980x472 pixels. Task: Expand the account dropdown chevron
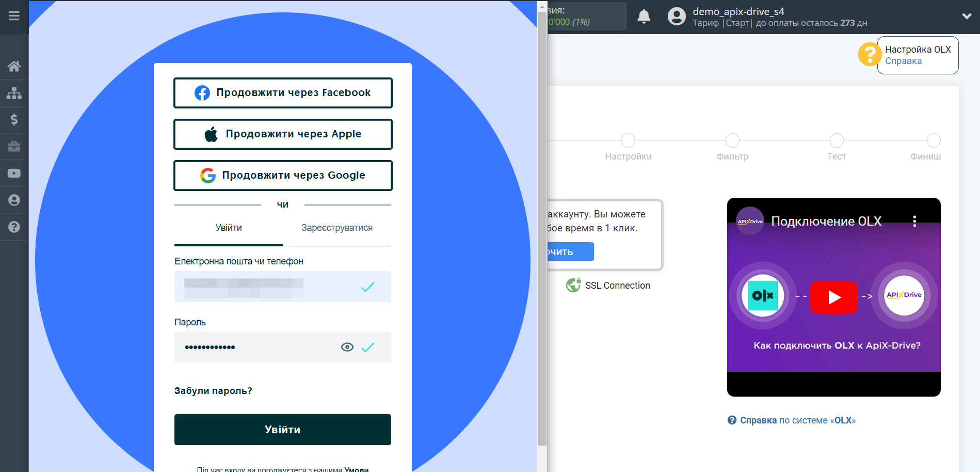(x=967, y=16)
